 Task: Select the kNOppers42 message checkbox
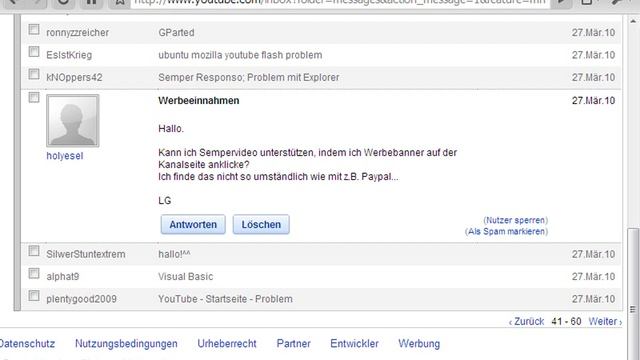pyautogui.click(x=34, y=74)
